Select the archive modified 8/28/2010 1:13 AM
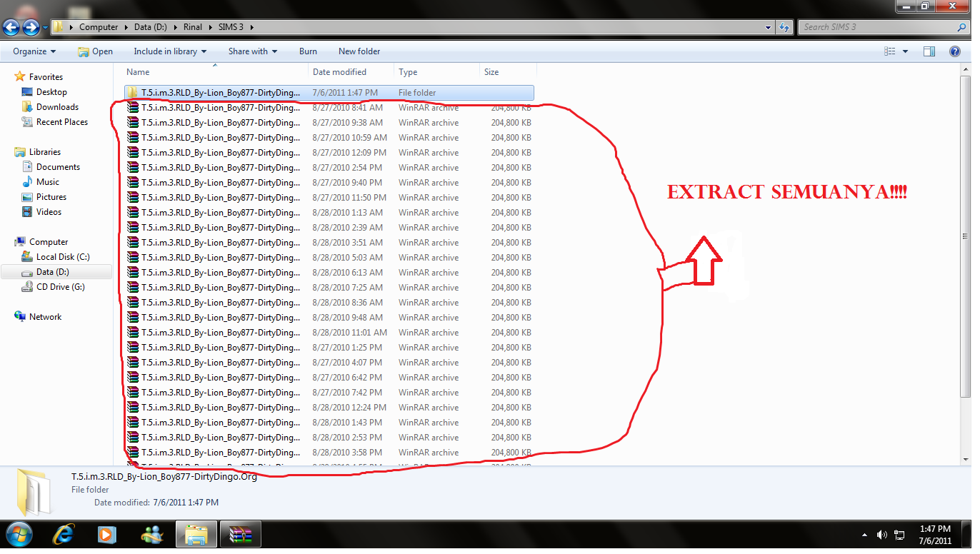980x554 pixels. pyautogui.click(x=329, y=213)
